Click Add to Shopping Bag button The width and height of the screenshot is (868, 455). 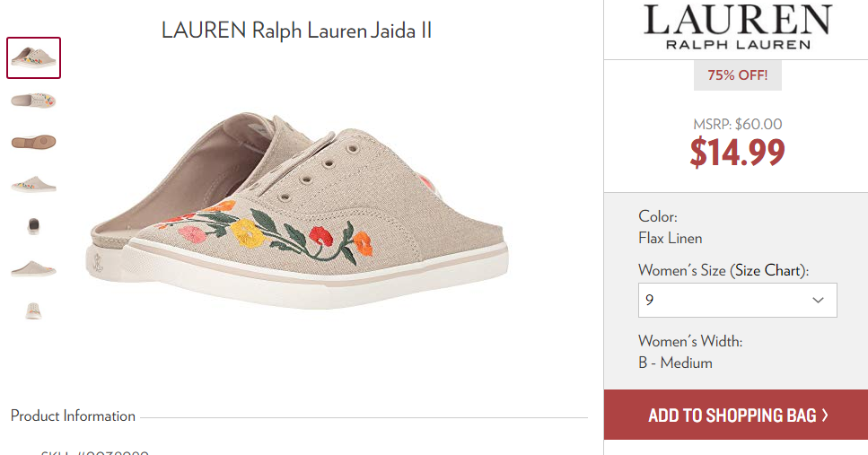click(x=736, y=415)
